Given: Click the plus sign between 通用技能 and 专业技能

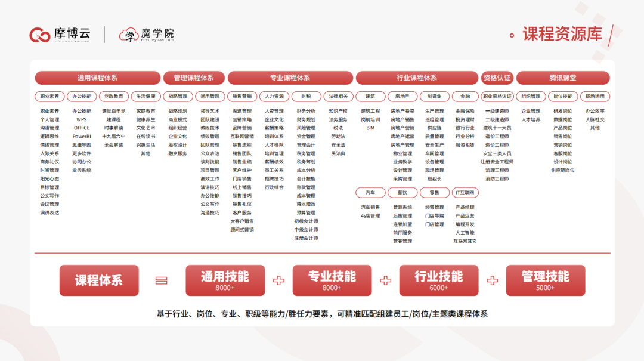Looking at the screenshot, I should tap(278, 280).
